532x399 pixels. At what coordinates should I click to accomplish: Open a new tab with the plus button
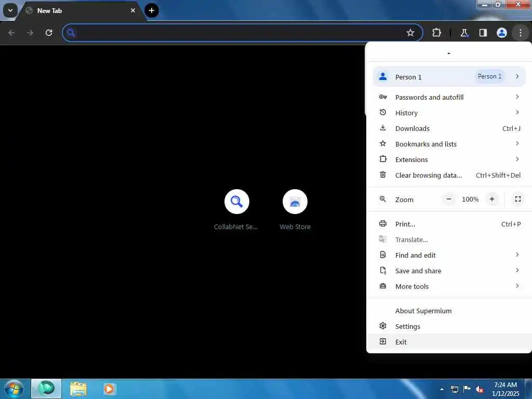[x=151, y=10]
